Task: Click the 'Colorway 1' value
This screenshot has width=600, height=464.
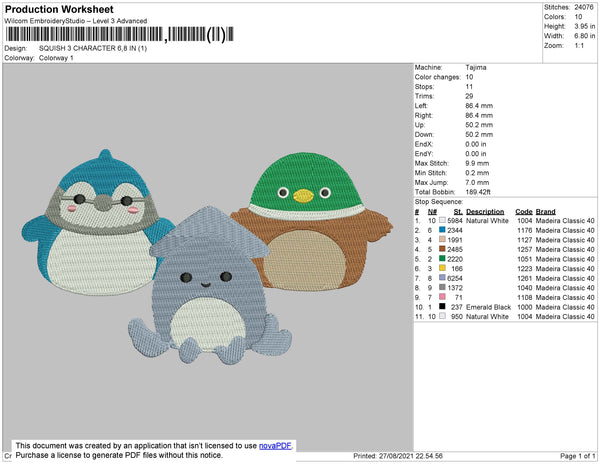Action: [56, 58]
